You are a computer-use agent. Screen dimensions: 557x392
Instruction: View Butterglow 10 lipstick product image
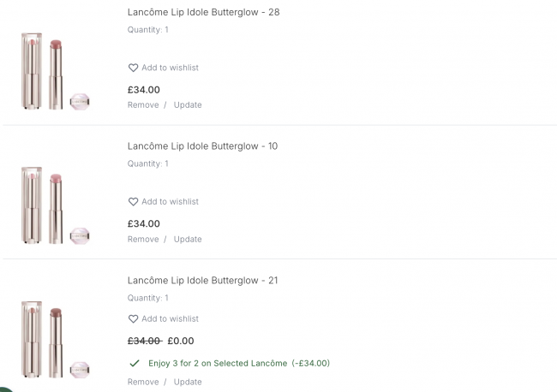coord(55,205)
